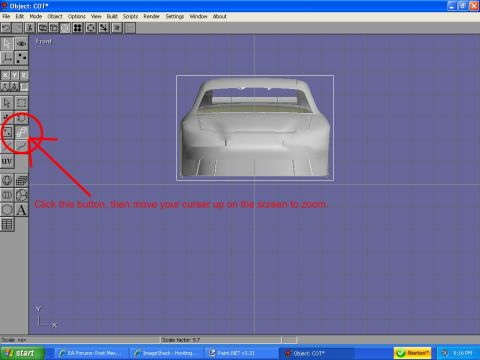Image resolution: width=480 pixels, height=360 pixels.
Task: Open the Edit menu
Action: [x=19, y=16]
